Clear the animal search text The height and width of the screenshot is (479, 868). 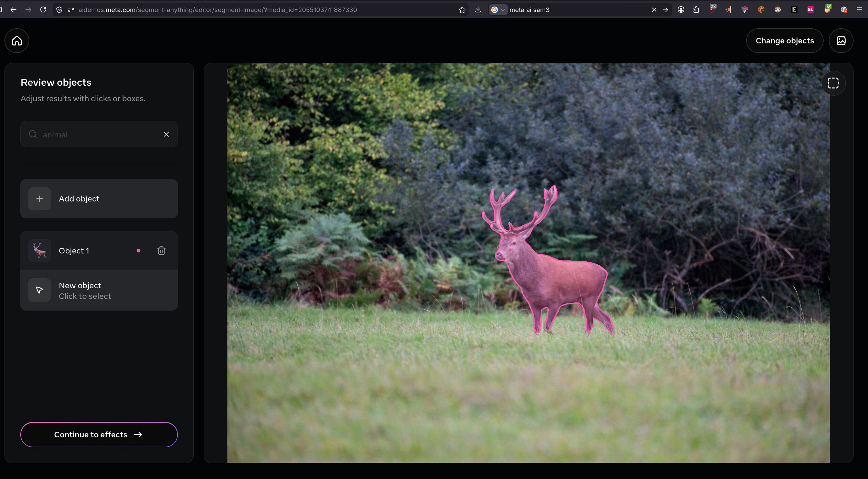166,134
